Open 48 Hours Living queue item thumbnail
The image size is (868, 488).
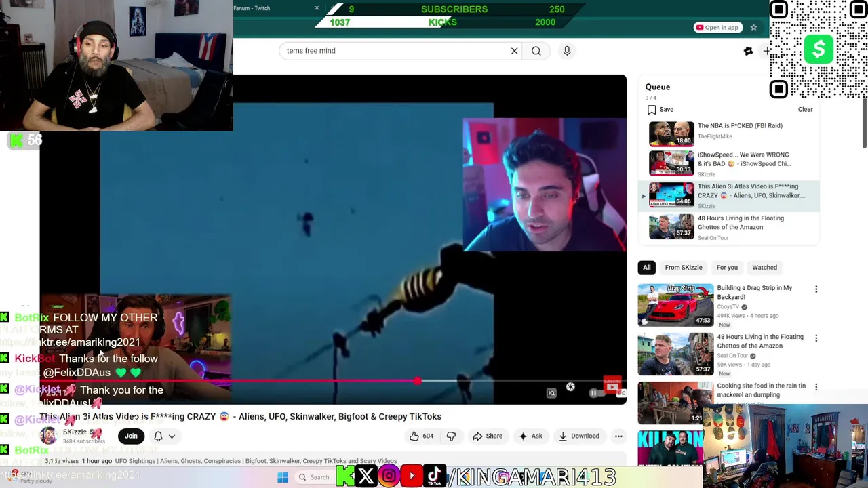point(671,227)
